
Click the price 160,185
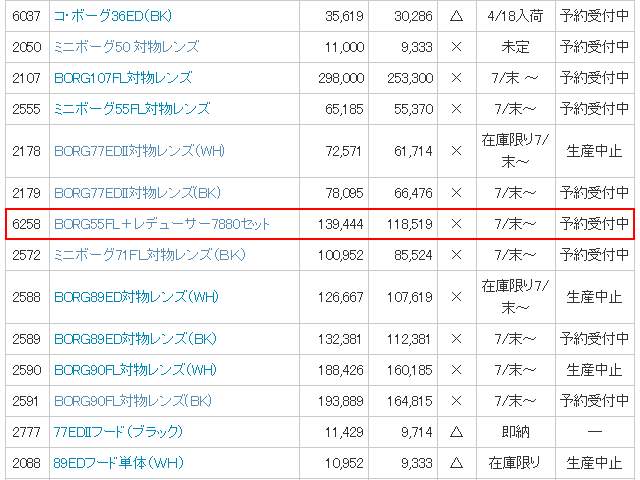tap(410, 370)
